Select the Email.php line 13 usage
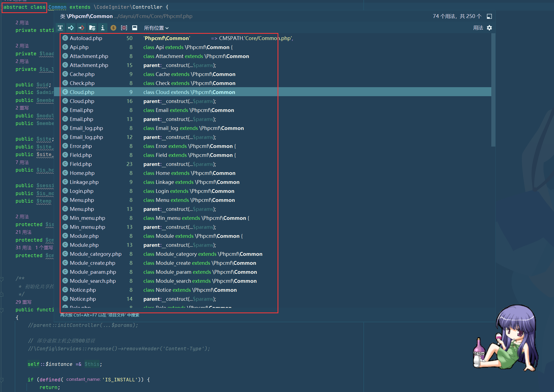This screenshot has width=554, height=392. pyautogui.click(x=273, y=119)
